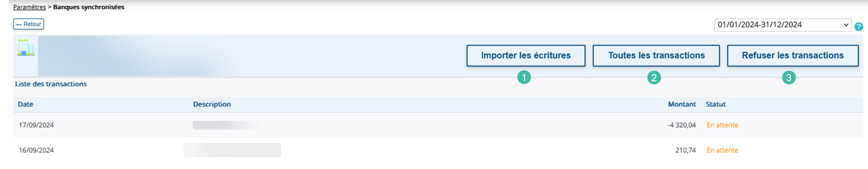Click En attente status of -4 320,04 transaction
Viewport: 868px width, 169px height.
tap(722, 125)
